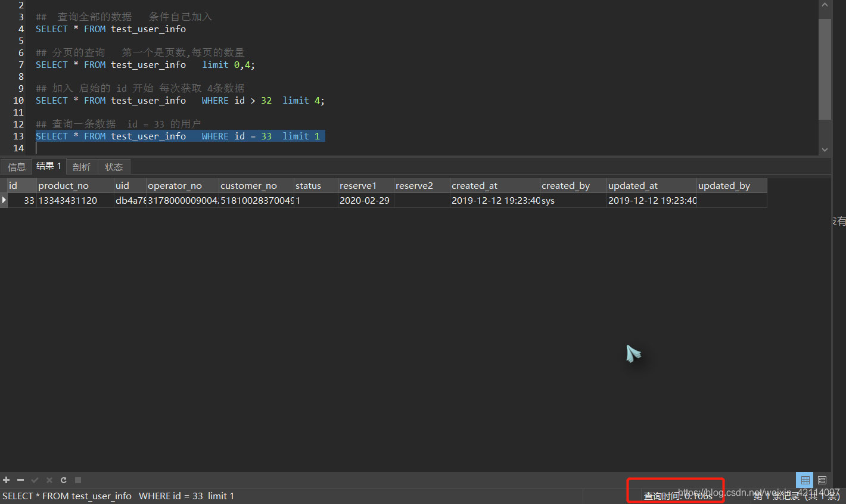Screen dimensions: 846x504
Task: Click the editor scroll down arrow
Action: pos(825,150)
